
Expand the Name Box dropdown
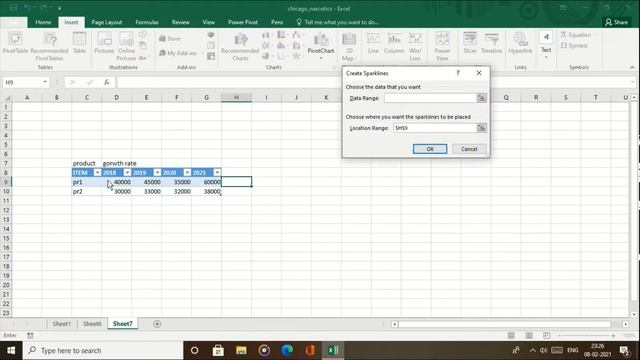(45, 82)
